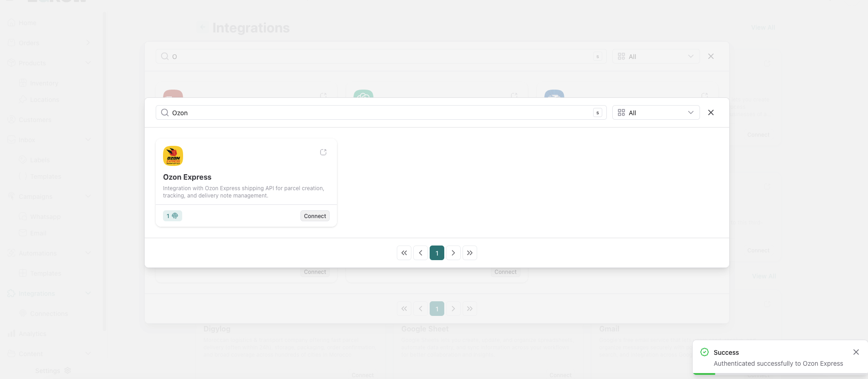Click the magnifier icon in the Ozon search box
This screenshot has width=868, height=379.
[x=165, y=112]
